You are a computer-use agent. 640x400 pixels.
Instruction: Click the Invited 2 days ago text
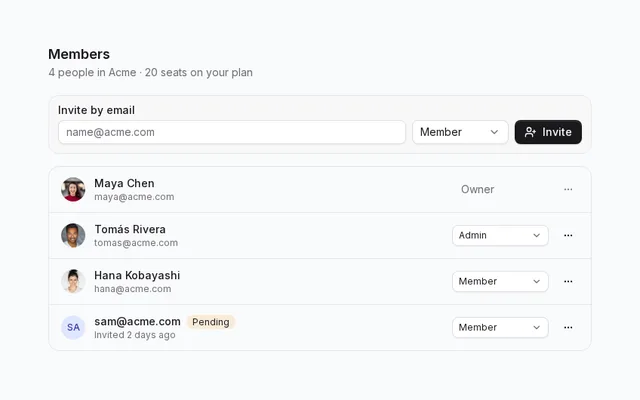tap(135, 335)
